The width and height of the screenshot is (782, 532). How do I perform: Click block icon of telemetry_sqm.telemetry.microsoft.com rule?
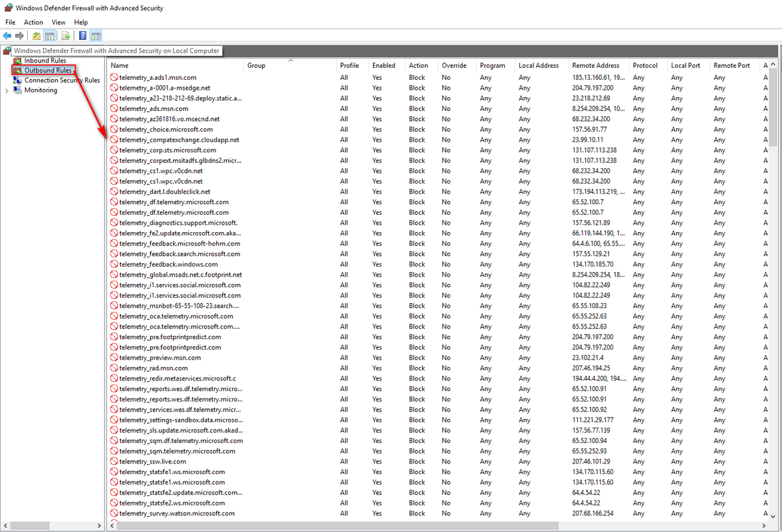(x=114, y=451)
